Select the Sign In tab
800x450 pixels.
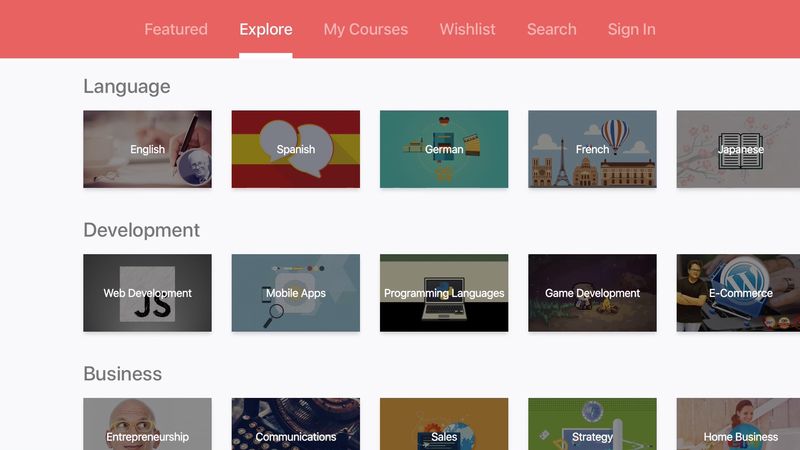pyautogui.click(x=631, y=29)
